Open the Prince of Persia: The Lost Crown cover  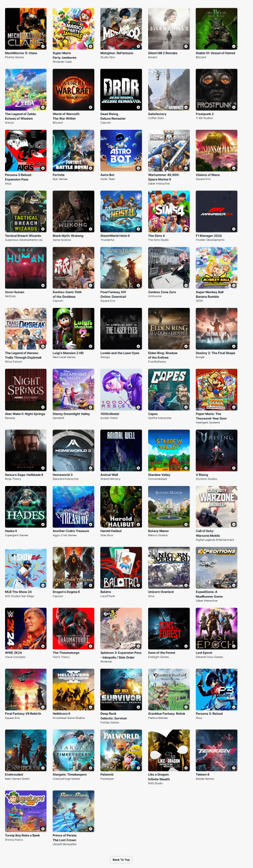coord(74,811)
